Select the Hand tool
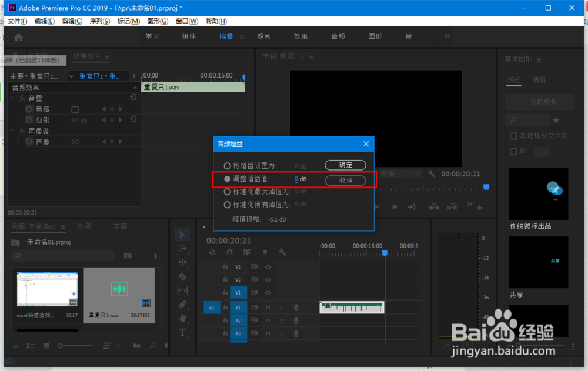The height and width of the screenshot is (371, 588). [182, 319]
